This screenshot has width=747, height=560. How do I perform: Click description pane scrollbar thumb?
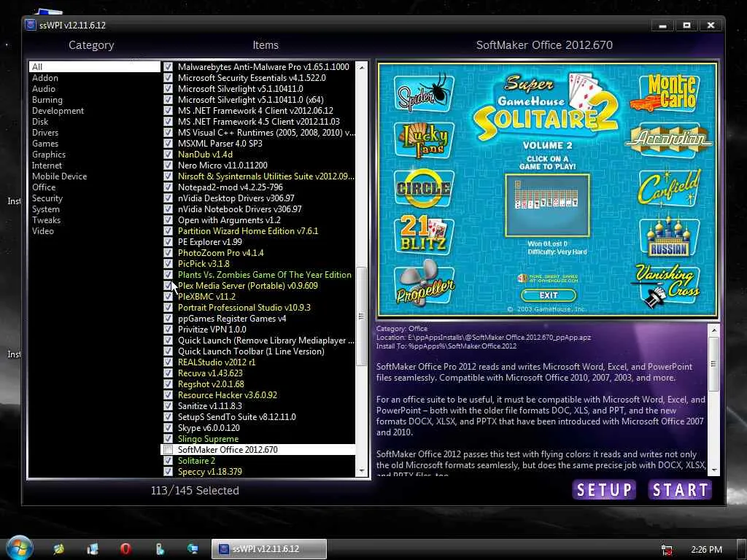click(713, 365)
